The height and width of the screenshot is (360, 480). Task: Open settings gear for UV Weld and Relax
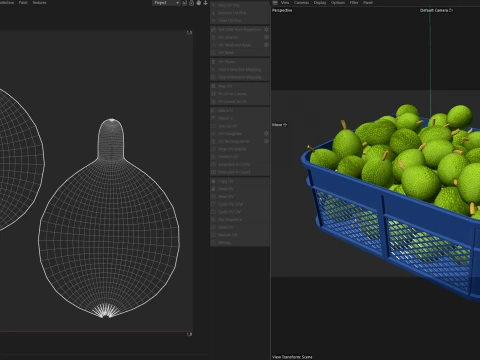(x=266, y=45)
